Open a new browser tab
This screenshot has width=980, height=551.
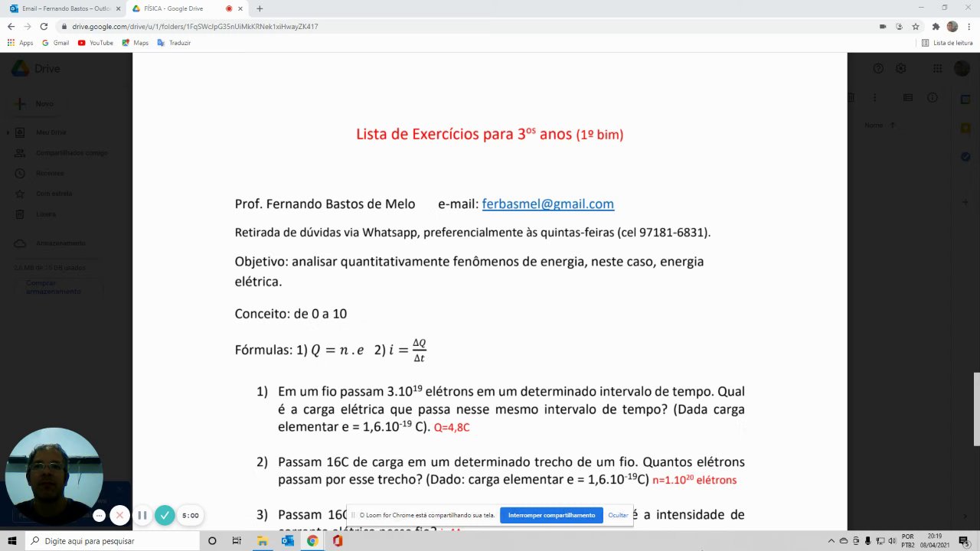(260, 8)
